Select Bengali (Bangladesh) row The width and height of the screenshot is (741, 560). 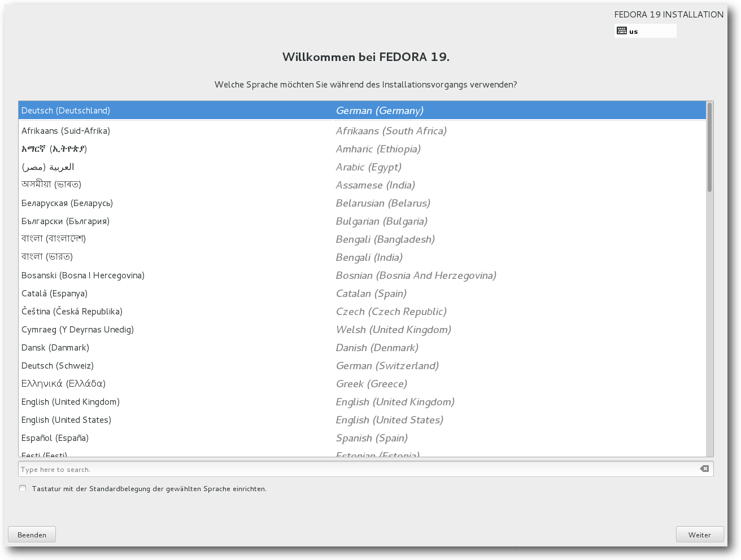[x=362, y=239]
